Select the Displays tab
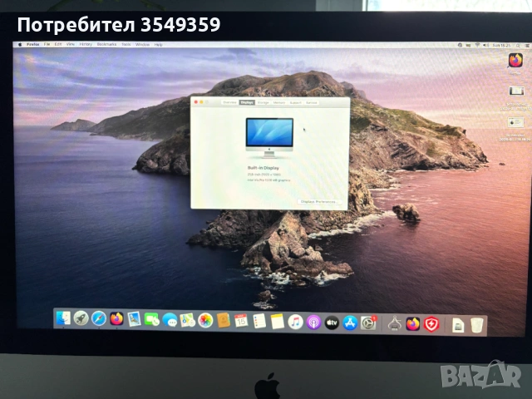Screen dimensions: 532x399 [x=247, y=102]
